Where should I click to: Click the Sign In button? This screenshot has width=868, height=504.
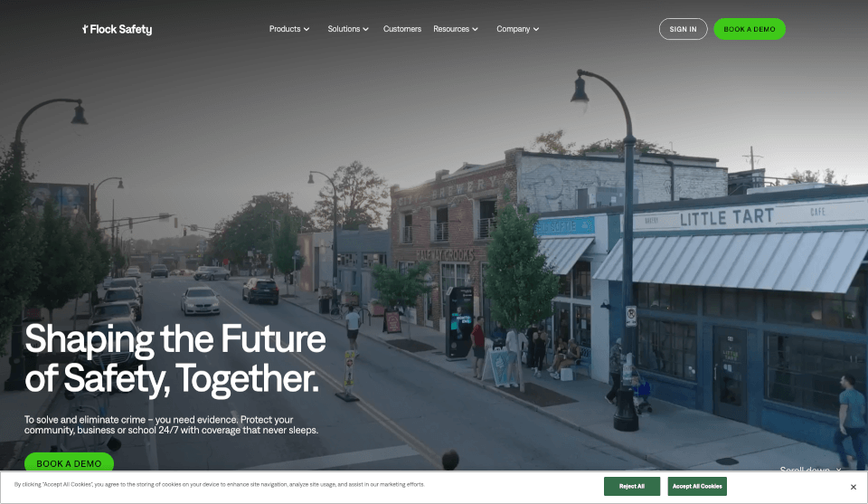point(683,29)
